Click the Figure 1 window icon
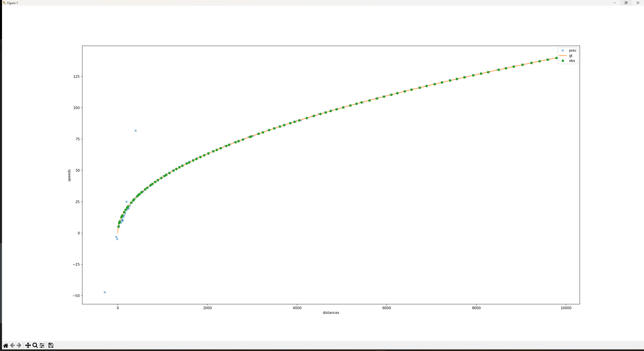 point(4,3)
